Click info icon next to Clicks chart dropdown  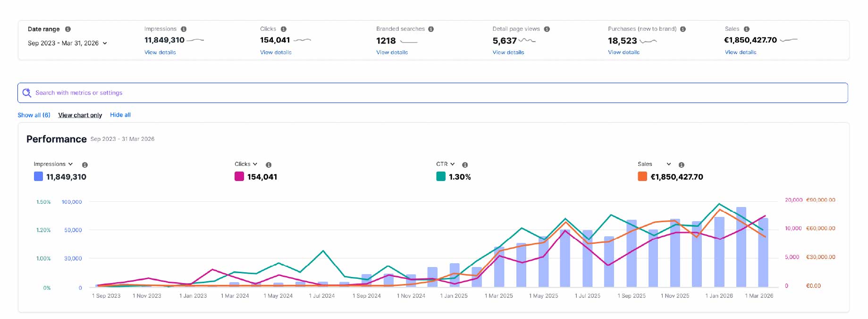[x=269, y=165]
